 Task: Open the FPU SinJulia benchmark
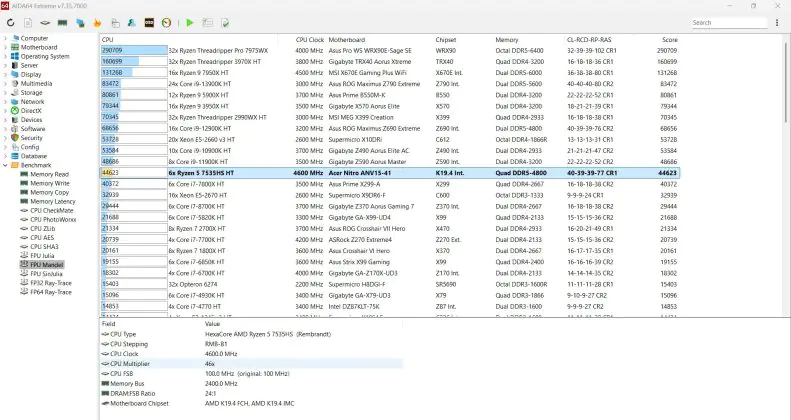(46, 274)
